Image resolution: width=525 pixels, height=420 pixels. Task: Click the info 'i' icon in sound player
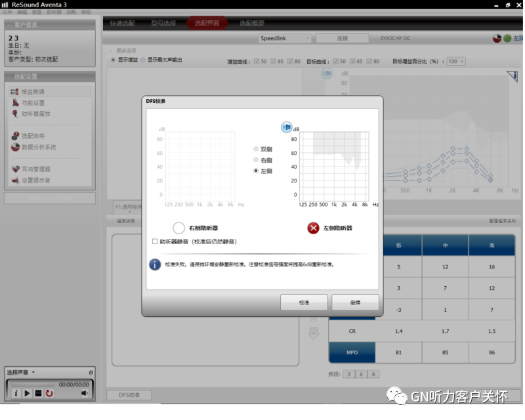[16, 393]
